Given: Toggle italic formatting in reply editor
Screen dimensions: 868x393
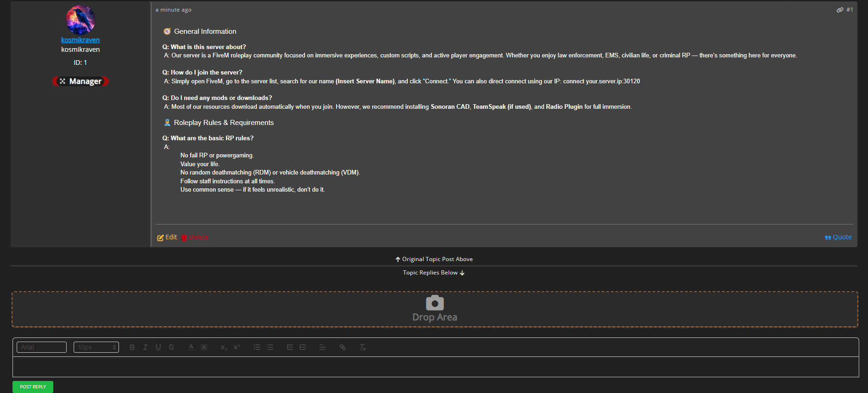Looking at the screenshot, I should pos(145,347).
